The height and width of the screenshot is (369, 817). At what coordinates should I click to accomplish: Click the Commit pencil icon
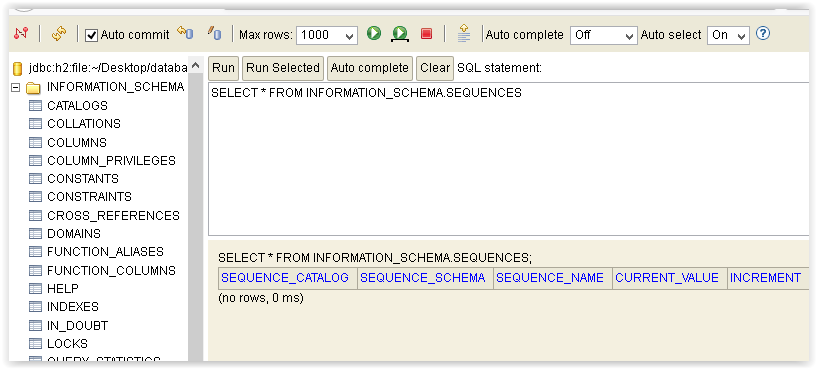coord(214,33)
